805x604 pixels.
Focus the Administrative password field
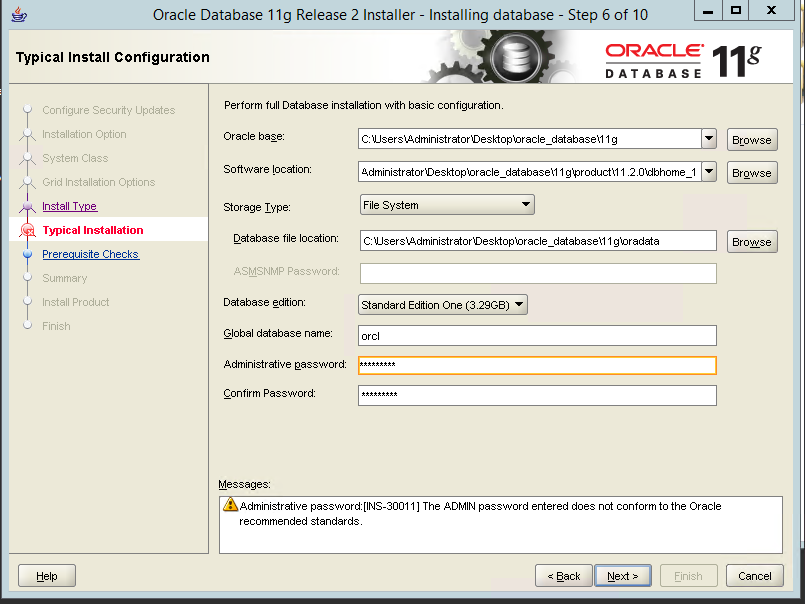pyautogui.click(x=537, y=365)
